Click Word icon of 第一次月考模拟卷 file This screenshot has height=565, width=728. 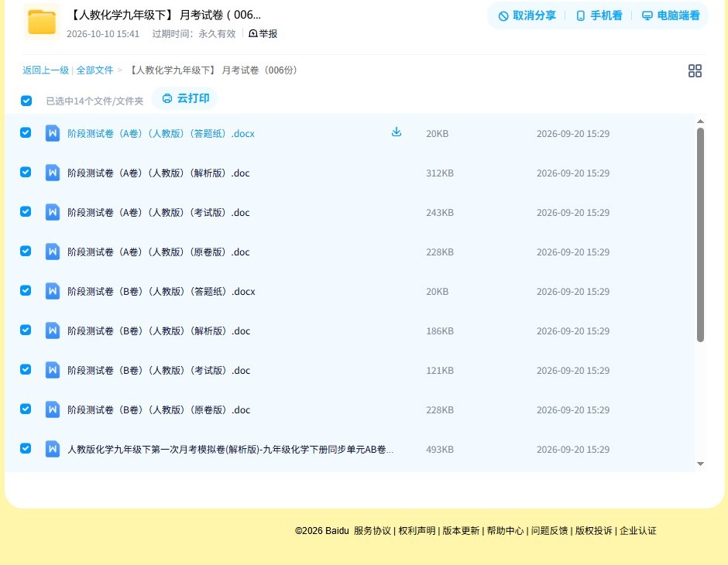53,449
